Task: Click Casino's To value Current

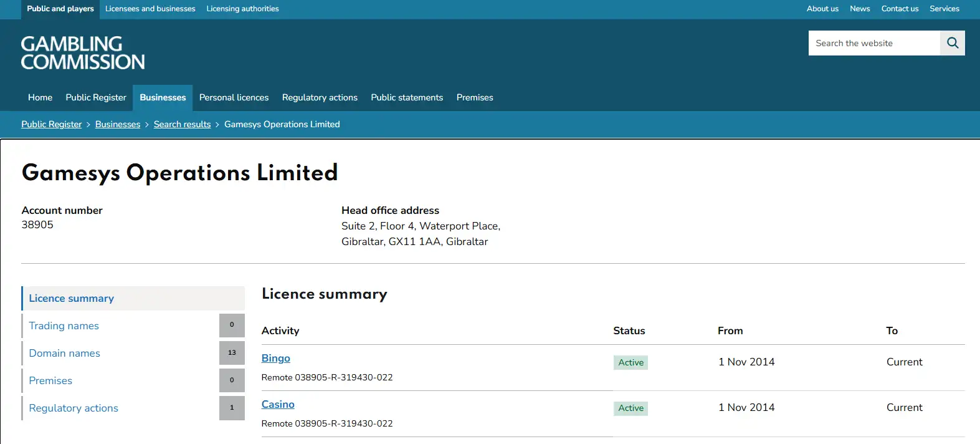Action: pyautogui.click(x=905, y=407)
